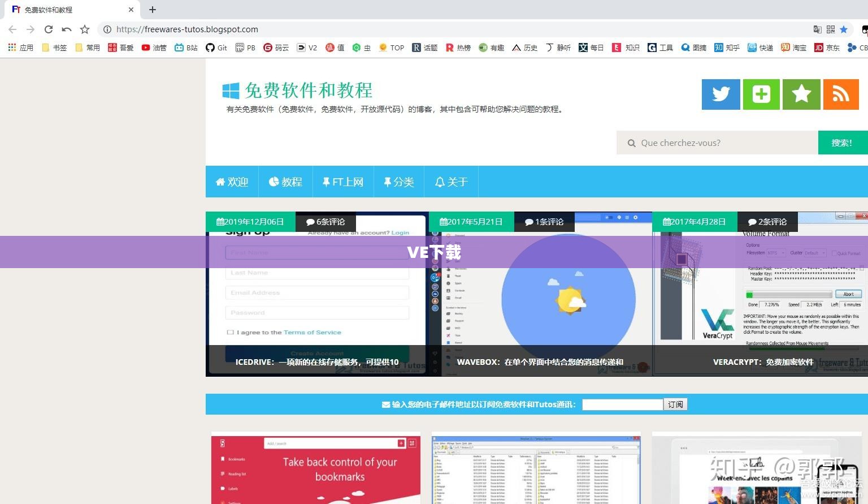Image resolution: width=868 pixels, height=504 pixels.
Task: Open the 历史 bookmark
Action: 525,48
